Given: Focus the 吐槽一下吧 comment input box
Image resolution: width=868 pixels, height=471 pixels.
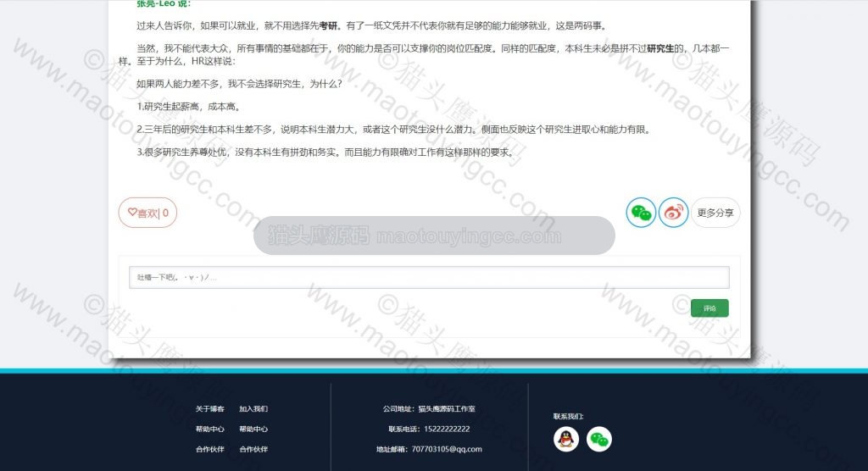Looking at the screenshot, I should tap(429, 277).
